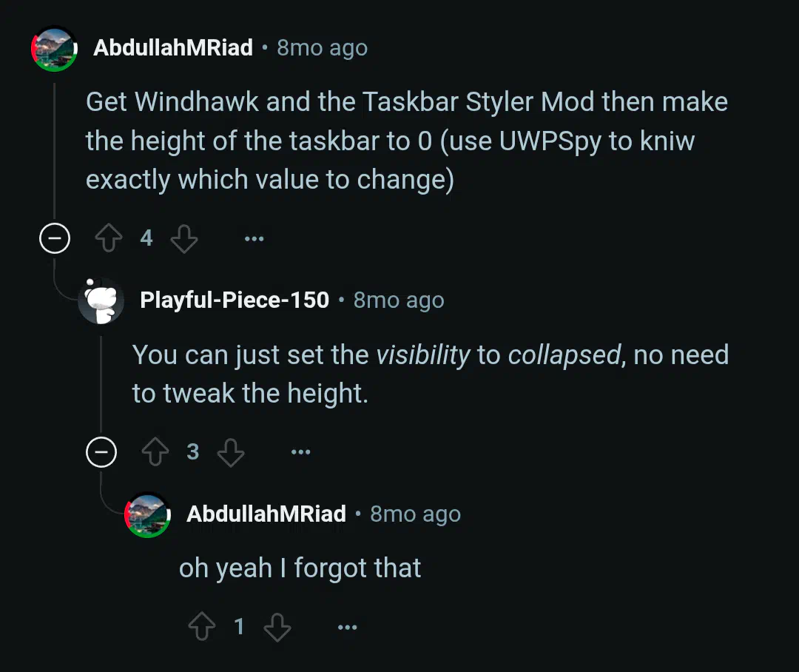View AbdullahMRiad's avatar on the top comment
This screenshot has height=672, width=799.
(55, 48)
